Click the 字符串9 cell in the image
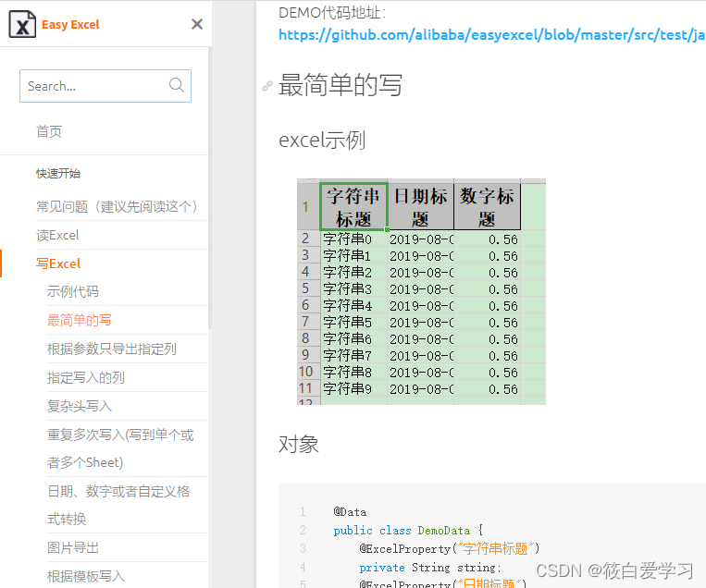The height and width of the screenshot is (588, 706). 353,388
